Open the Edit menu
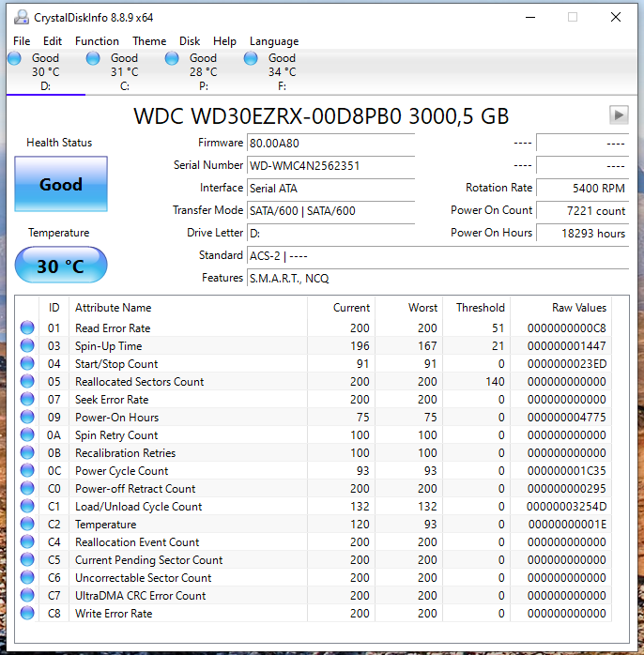This screenshot has height=655, width=644. tap(53, 41)
